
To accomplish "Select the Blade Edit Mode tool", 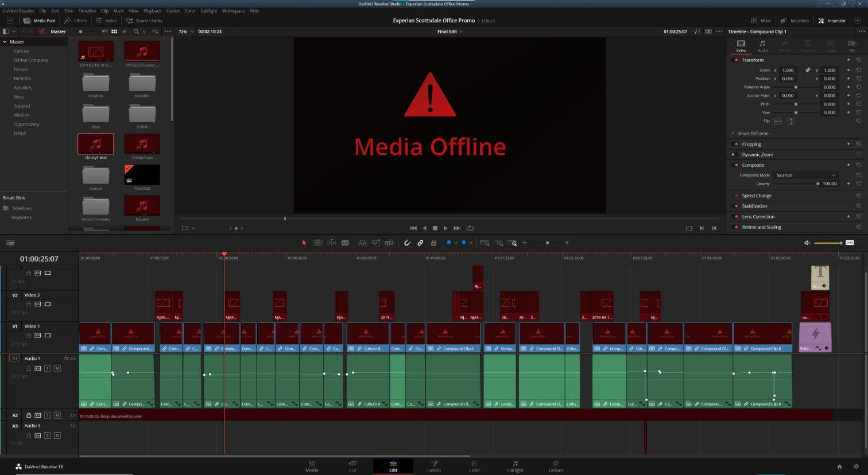I will 345,243.
